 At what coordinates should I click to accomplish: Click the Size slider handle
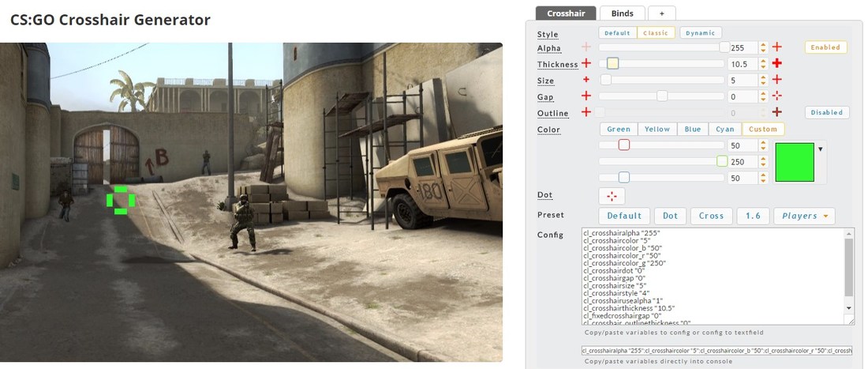[605, 80]
